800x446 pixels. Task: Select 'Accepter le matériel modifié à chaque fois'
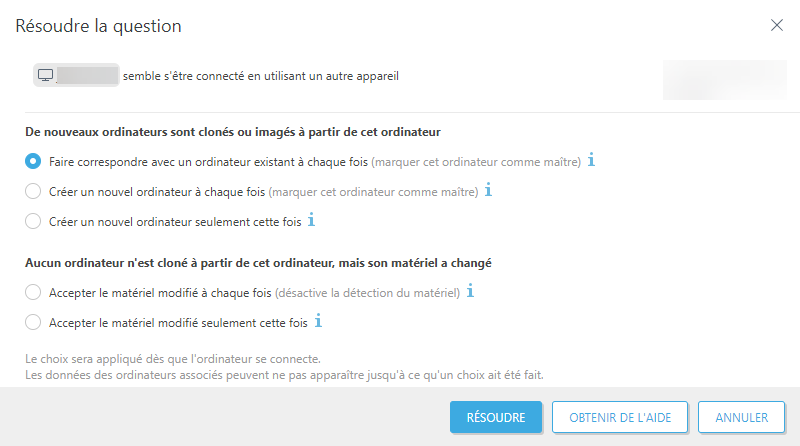click(33, 293)
